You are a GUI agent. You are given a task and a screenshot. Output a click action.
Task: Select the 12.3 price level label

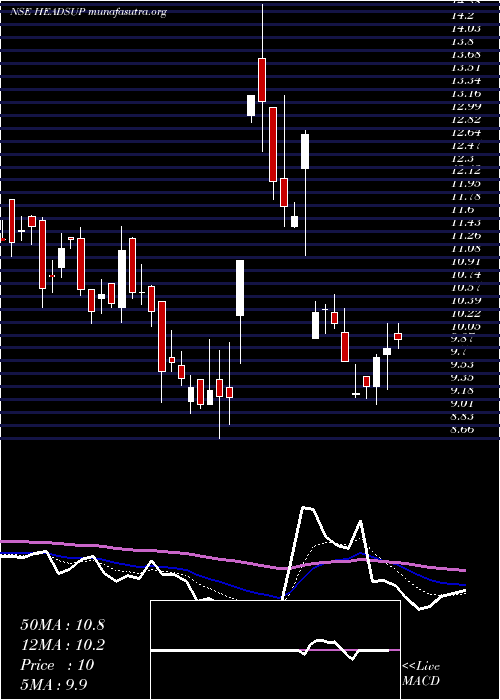coord(464,158)
